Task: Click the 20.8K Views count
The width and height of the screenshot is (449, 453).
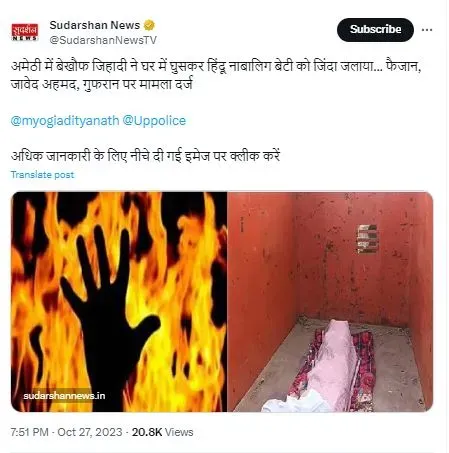Action: [x=162, y=432]
